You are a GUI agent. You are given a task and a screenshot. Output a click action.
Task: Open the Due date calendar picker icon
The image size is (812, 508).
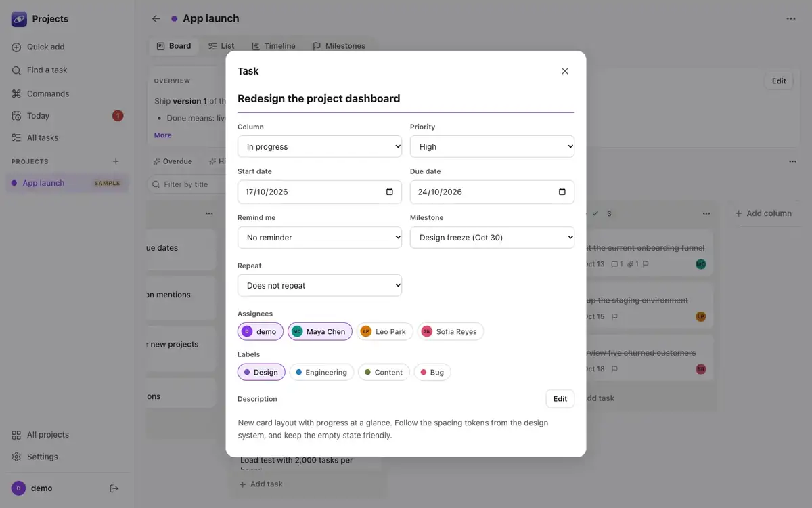562,192
